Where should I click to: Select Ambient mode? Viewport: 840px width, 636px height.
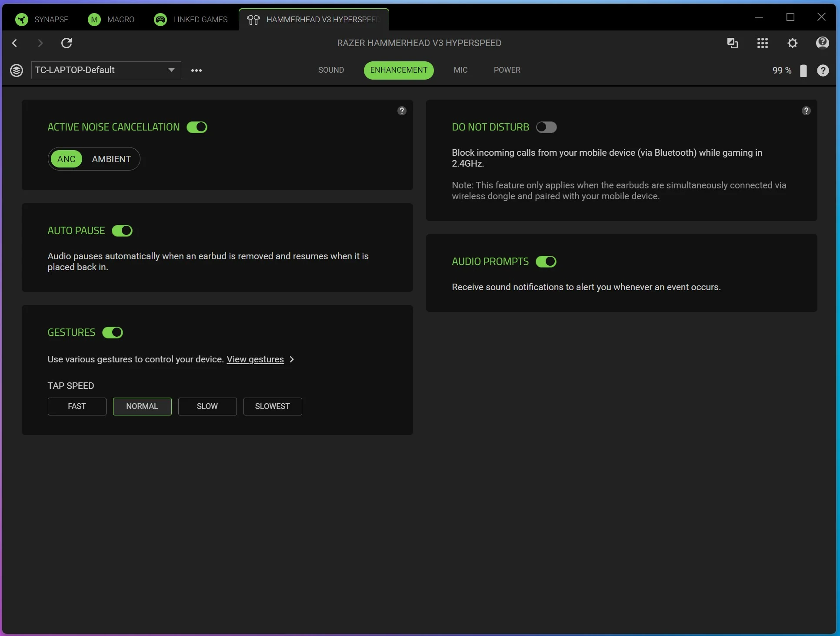[111, 159]
